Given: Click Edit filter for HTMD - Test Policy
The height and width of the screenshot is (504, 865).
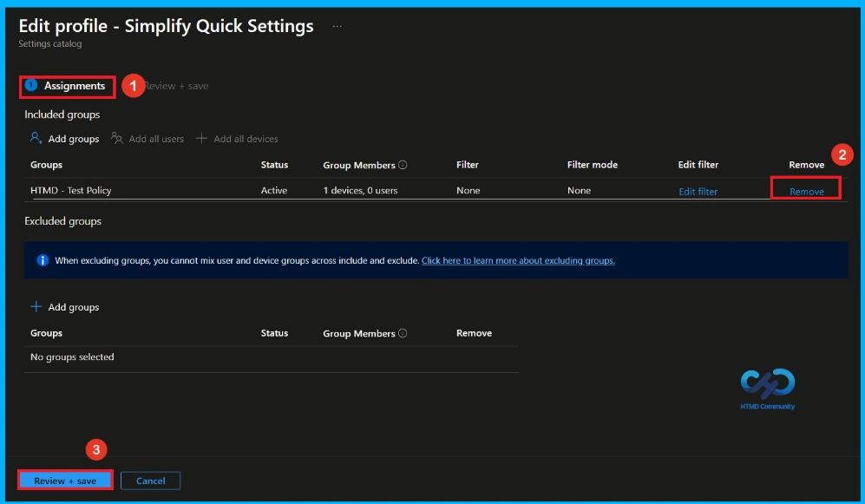Looking at the screenshot, I should point(698,192).
